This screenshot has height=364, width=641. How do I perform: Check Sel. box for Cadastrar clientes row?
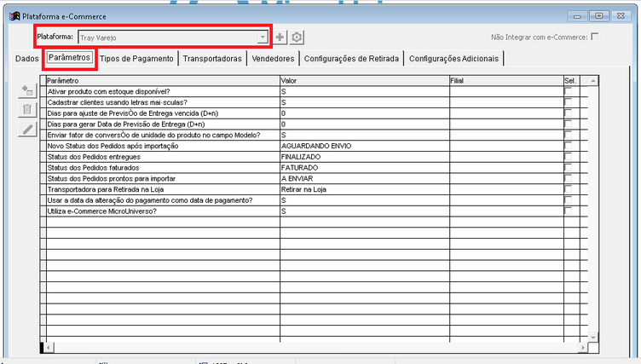tap(569, 102)
